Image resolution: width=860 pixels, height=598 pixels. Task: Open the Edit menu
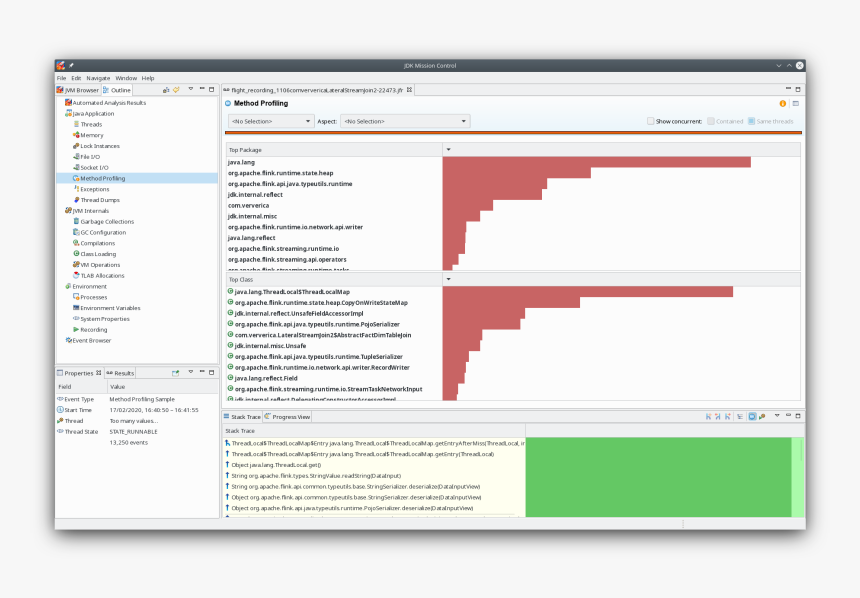tap(76, 78)
